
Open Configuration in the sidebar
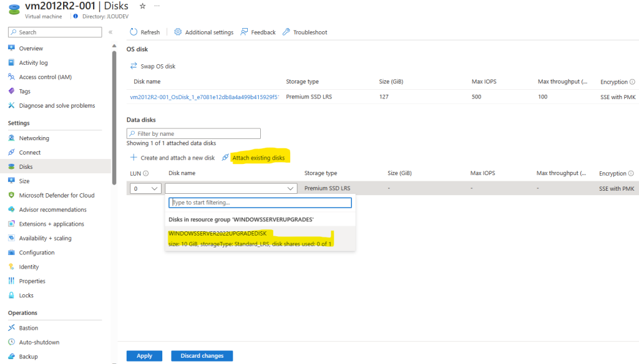click(37, 252)
